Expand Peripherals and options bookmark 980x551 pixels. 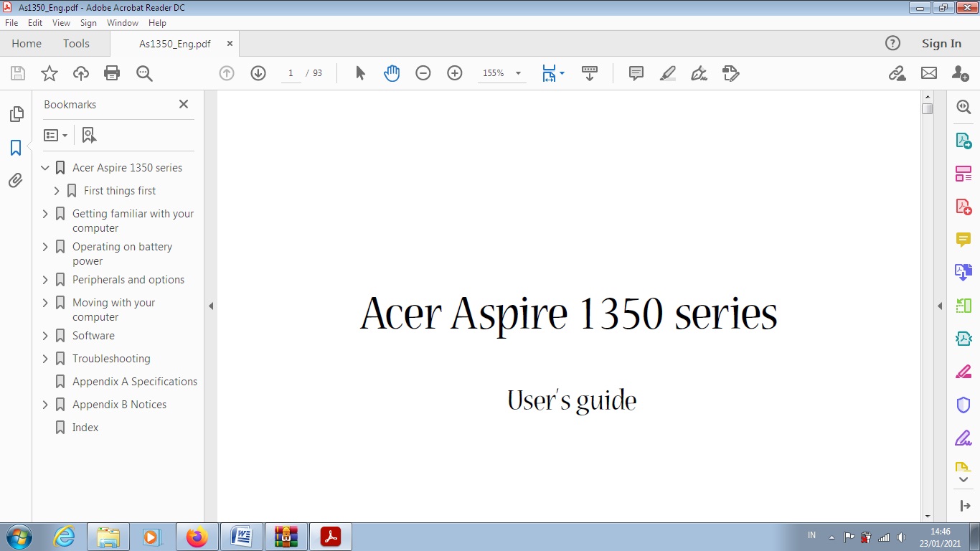45,280
